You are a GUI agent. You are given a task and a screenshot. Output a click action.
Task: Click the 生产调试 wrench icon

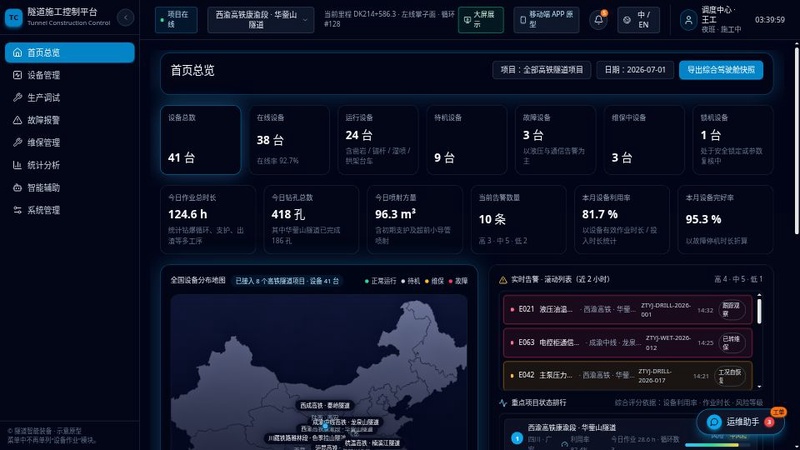pyautogui.click(x=17, y=97)
